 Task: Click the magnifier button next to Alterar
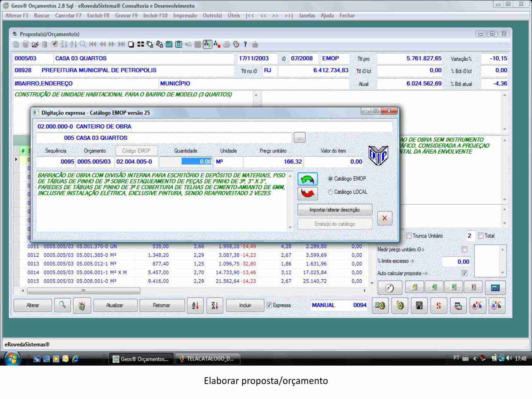tap(62, 305)
